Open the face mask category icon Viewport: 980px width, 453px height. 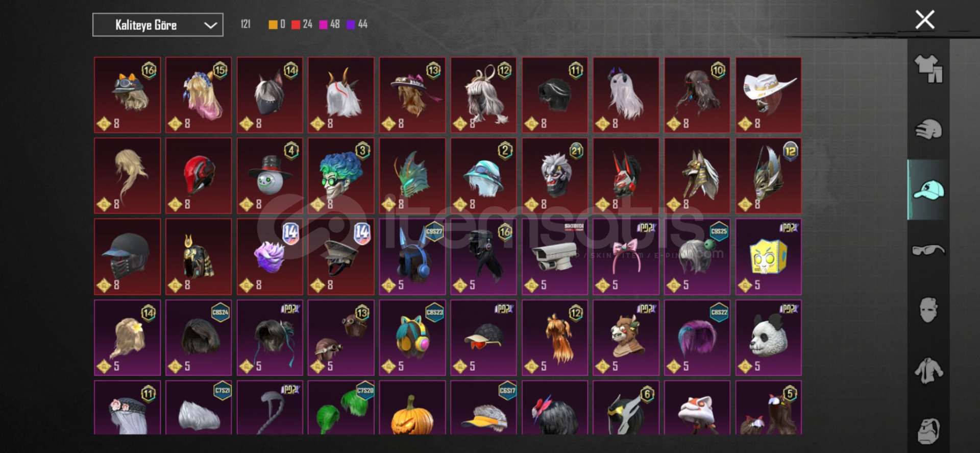(x=928, y=309)
